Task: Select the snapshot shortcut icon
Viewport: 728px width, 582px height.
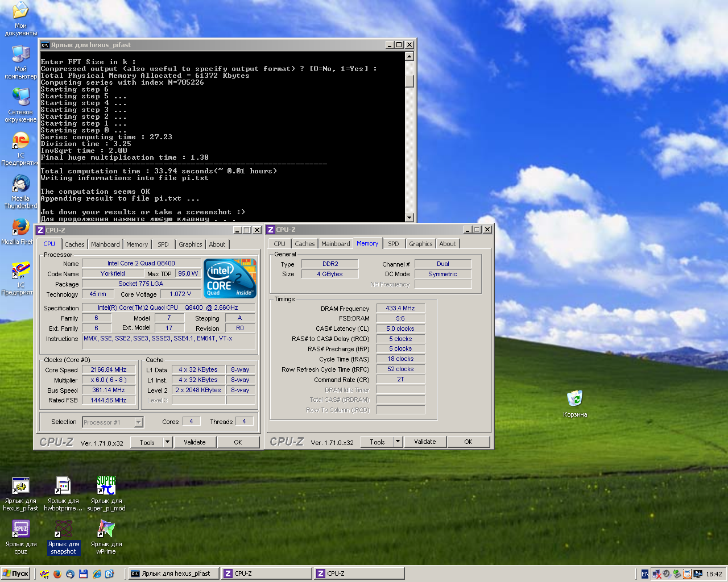Action: tap(63, 537)
